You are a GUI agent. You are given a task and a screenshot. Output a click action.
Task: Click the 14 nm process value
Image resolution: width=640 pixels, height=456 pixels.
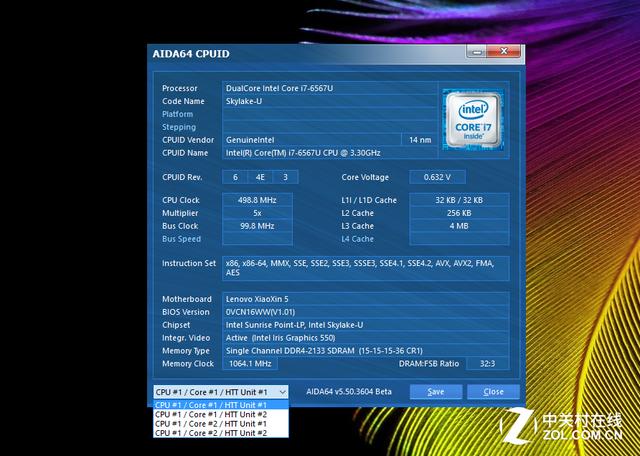tap(420, 140)
